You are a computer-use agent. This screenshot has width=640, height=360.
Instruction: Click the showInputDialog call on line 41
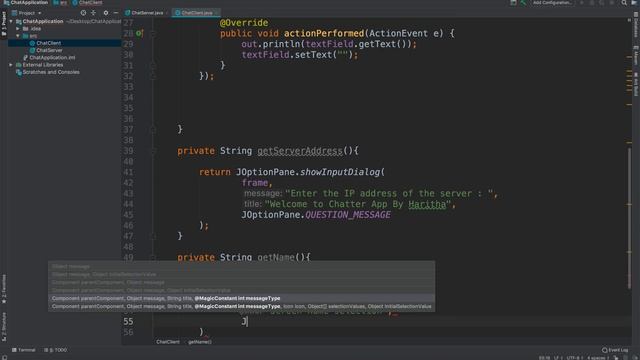(x=340, y=172)
